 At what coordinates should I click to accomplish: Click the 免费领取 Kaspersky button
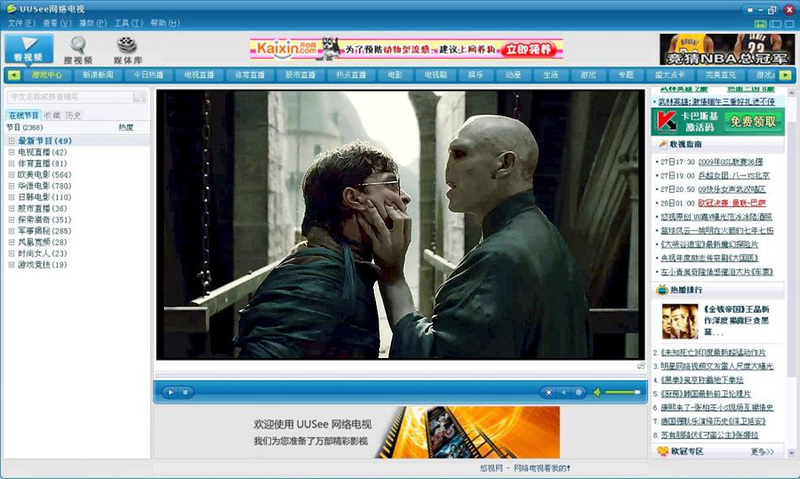click(753, 121)
